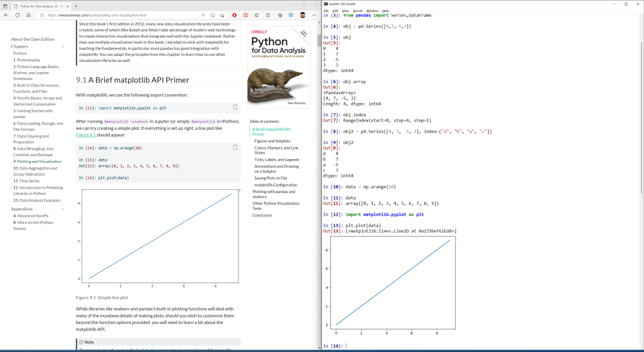Click the read aloud icon in address bar
The width and height of the screenshot is (644, 352).
click(x=204, y=15)
